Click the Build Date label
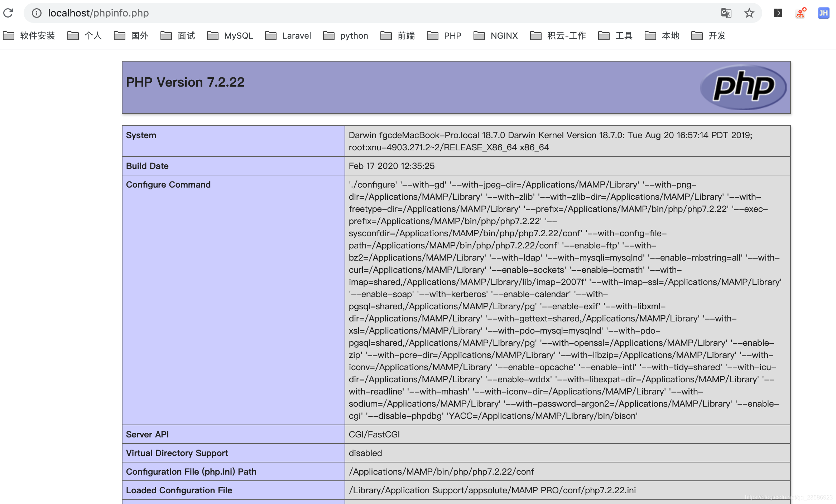836x504 pixels. point(147,166)
